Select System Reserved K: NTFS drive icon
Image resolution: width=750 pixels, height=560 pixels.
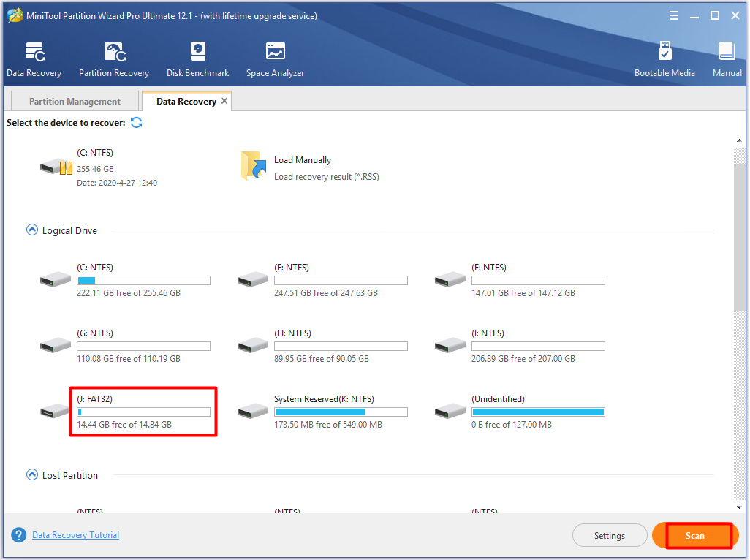(252, 410)
